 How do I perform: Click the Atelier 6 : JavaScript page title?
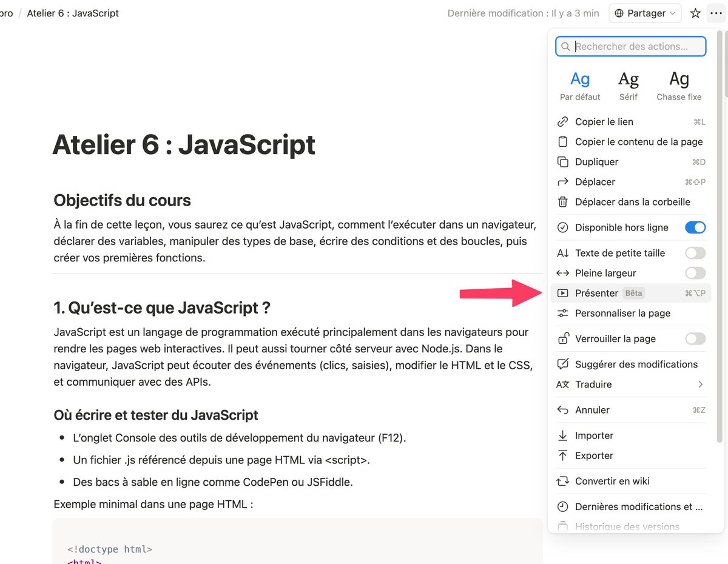(x=184, y=145)
